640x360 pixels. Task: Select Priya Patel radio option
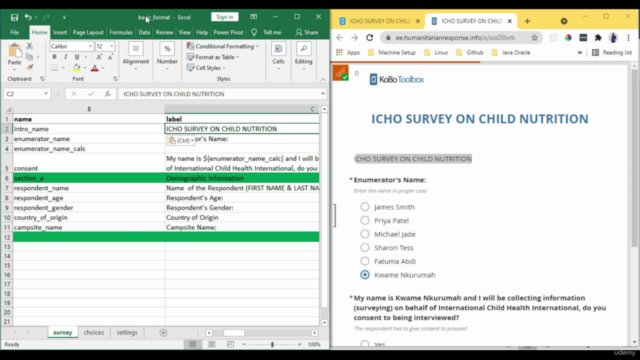[x=365, y=220]
